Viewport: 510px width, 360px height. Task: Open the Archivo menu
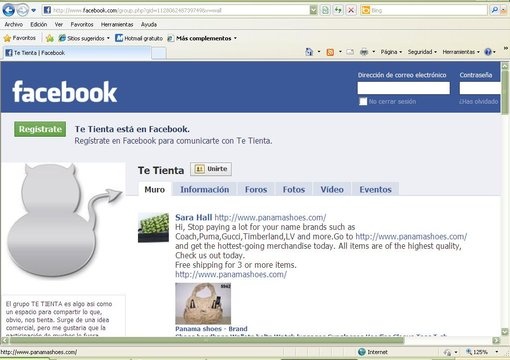tap(14, 24)
